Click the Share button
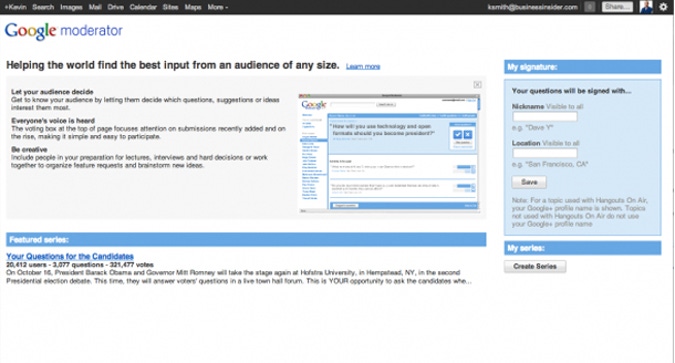675x363 pixels. pyautogui.click(x=617, y=7)
